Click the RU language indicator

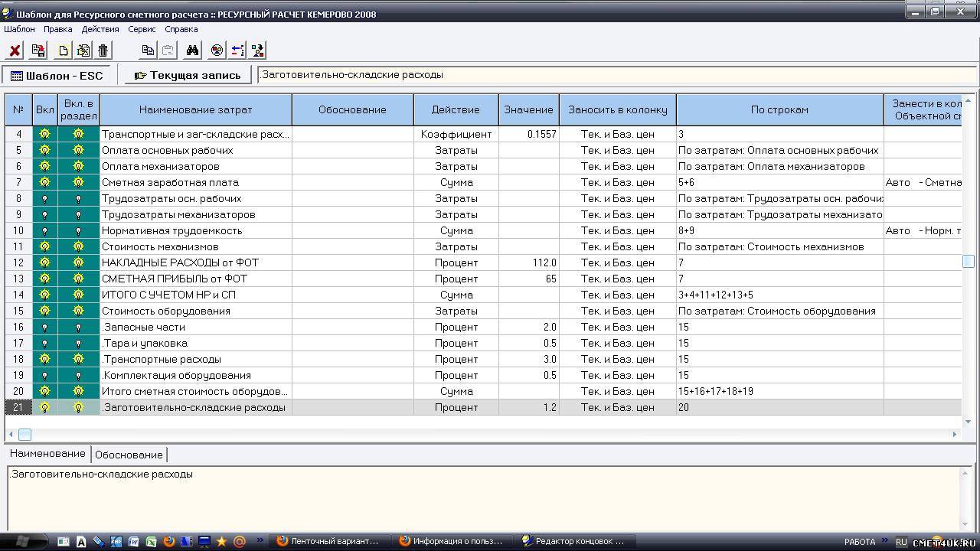click(901, 542)
